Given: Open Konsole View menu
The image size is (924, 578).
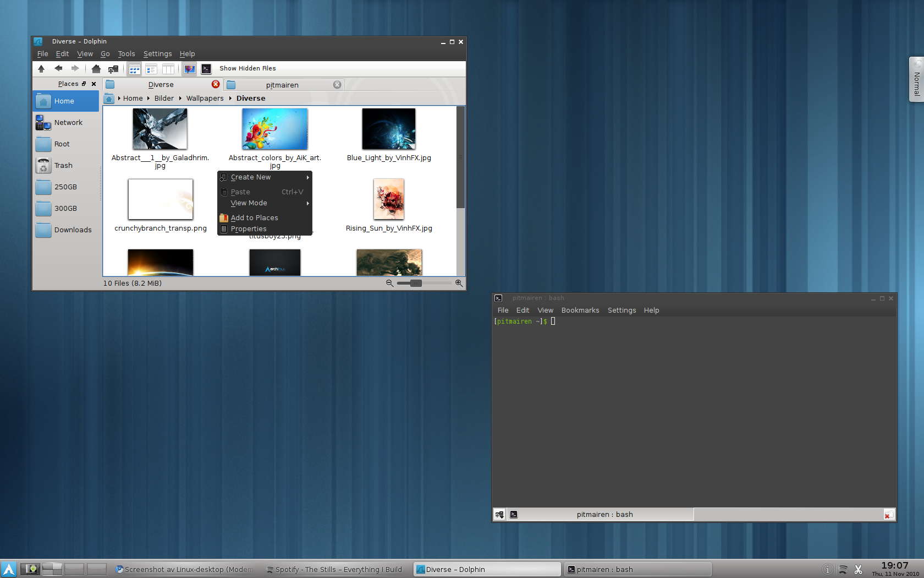Looking at the screenshot, I should tap(545, 310).
